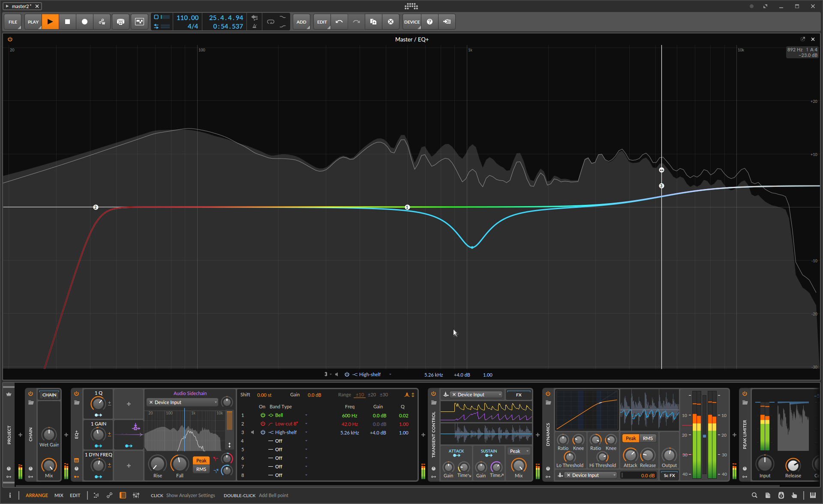Click the automation write icon
This screenshot has height=504, width=823.
(x=102, y=22)
